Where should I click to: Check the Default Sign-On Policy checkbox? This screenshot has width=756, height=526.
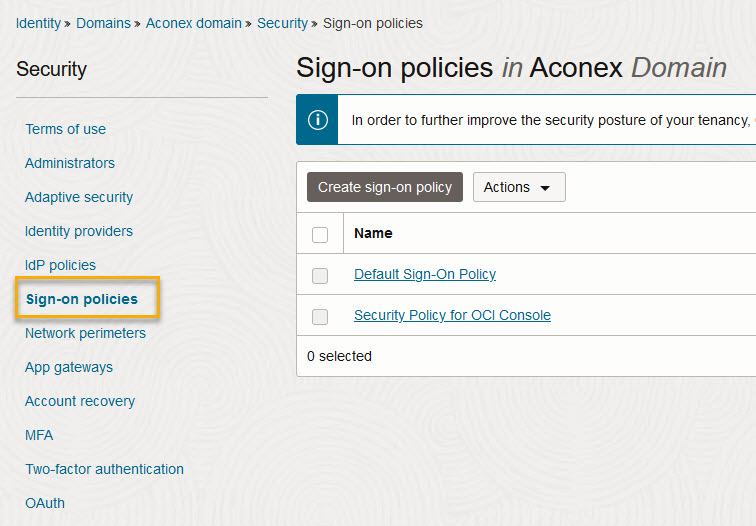click(x=320, y=276)
